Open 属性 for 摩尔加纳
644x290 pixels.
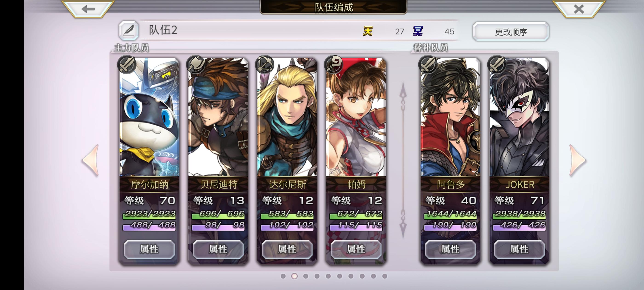[149, 249]
